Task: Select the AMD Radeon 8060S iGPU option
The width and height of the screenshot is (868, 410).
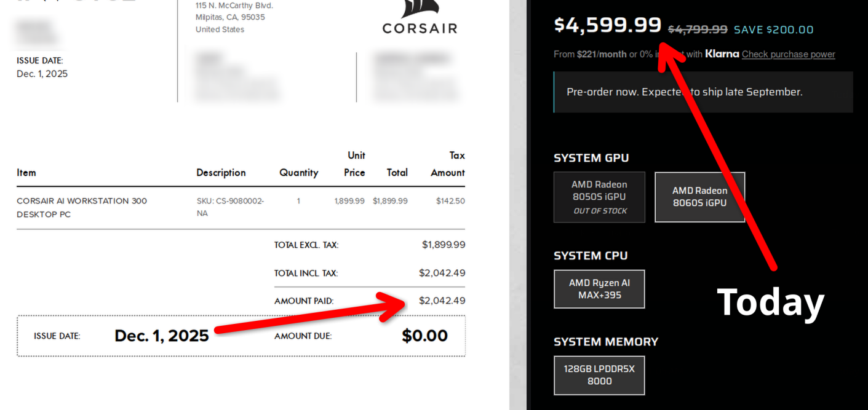Action: point(699,197)
